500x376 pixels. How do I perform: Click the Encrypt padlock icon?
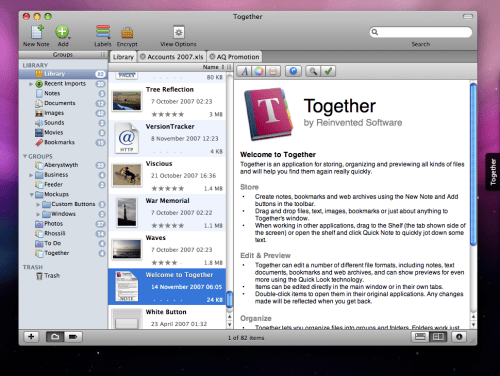click(x=127, y=33)
